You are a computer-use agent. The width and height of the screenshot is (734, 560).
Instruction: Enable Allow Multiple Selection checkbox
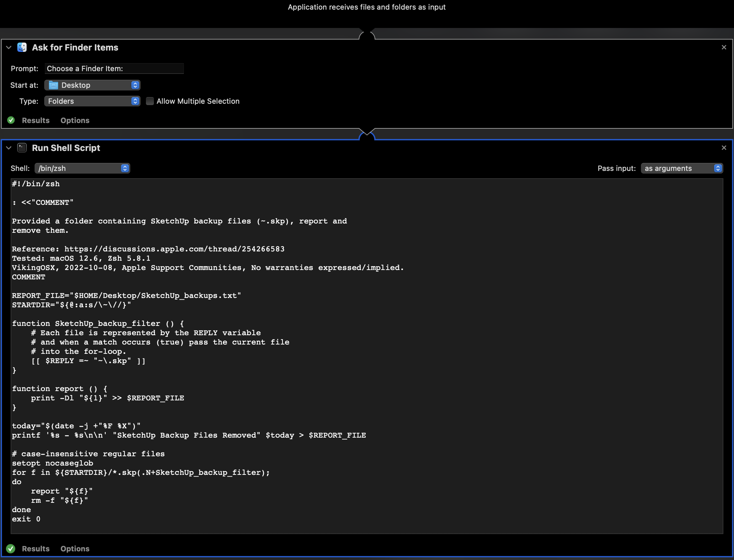(x=150, y=101)
